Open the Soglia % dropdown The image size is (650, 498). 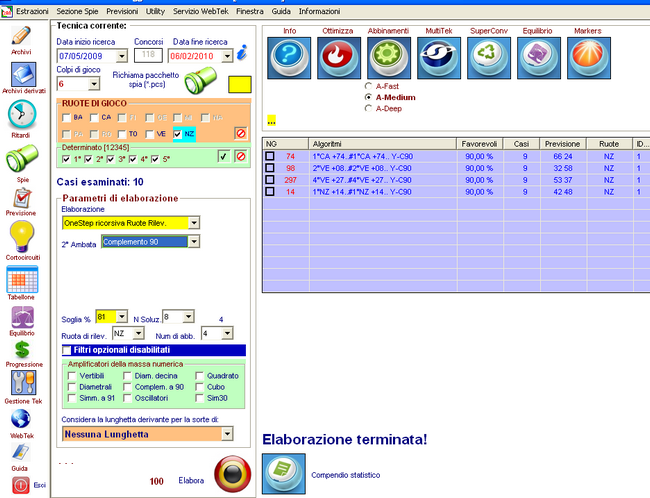click(x=121, y=317)
